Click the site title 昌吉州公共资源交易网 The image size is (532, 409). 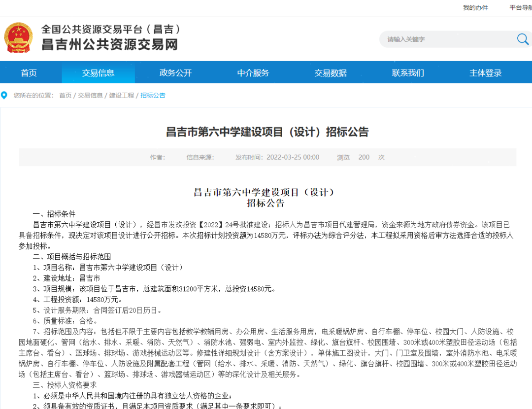click(110, 44)
